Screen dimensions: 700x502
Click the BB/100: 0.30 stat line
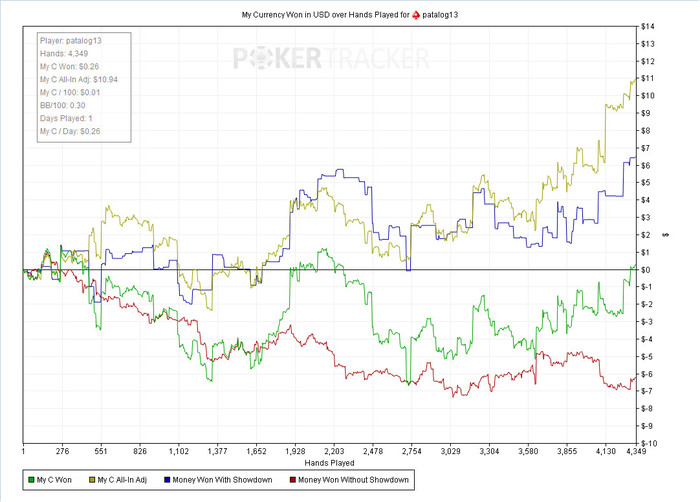tap(62, 105)
